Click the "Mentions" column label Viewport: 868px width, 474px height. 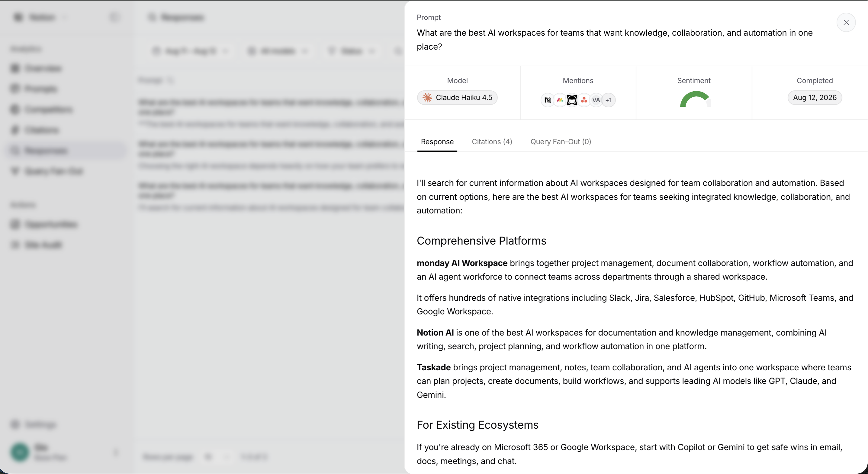[x=578, y=81]
